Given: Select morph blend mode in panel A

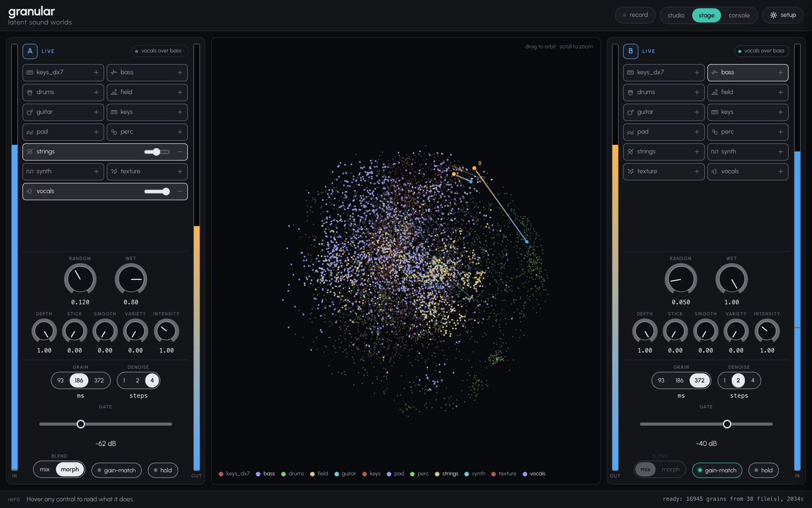Looking at the screenshot, I should coord(70,469).
